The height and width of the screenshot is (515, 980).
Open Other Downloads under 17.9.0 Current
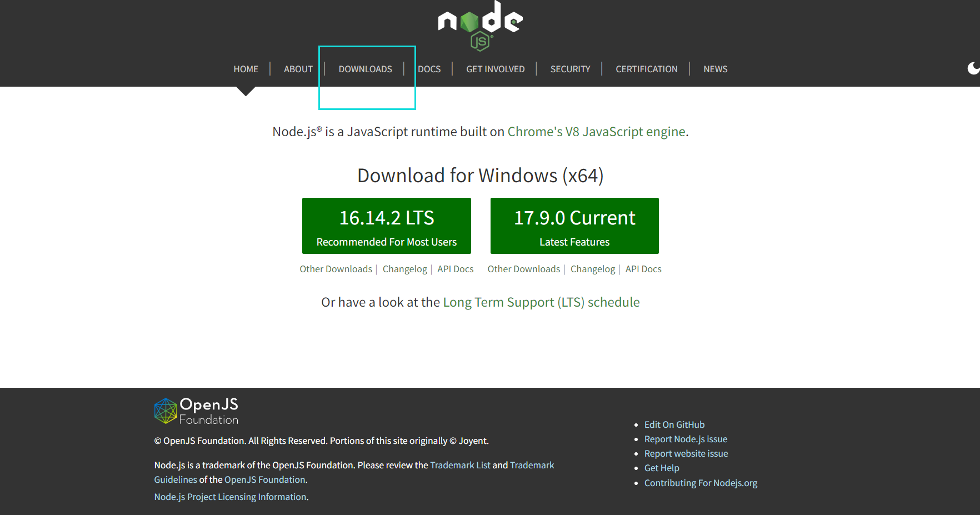(524, 269)
